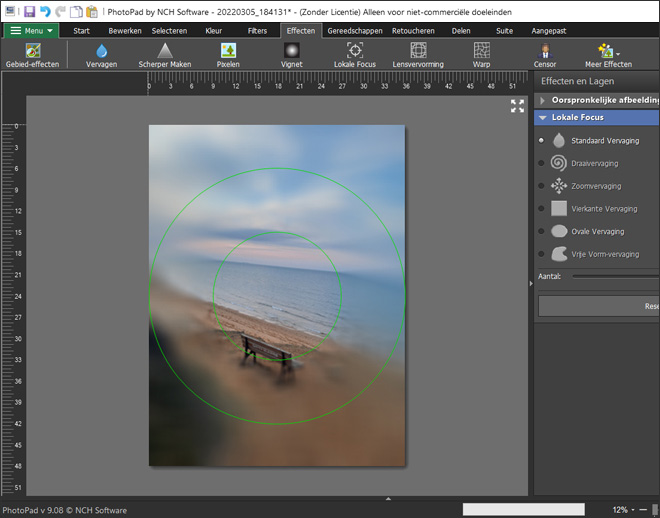This screenshot has height=518, width=660.
Task: Click the PhotoPad v 9.08 status text
Action: (x=64, y=510)
